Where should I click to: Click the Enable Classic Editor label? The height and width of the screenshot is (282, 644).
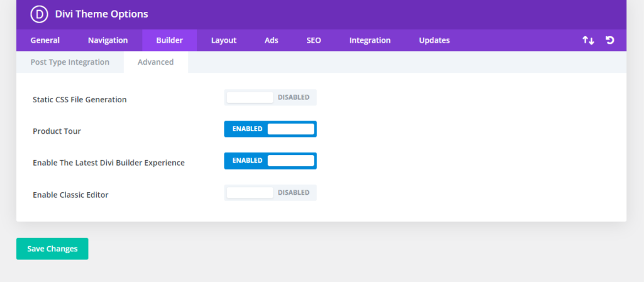click(x=70, y=195)
